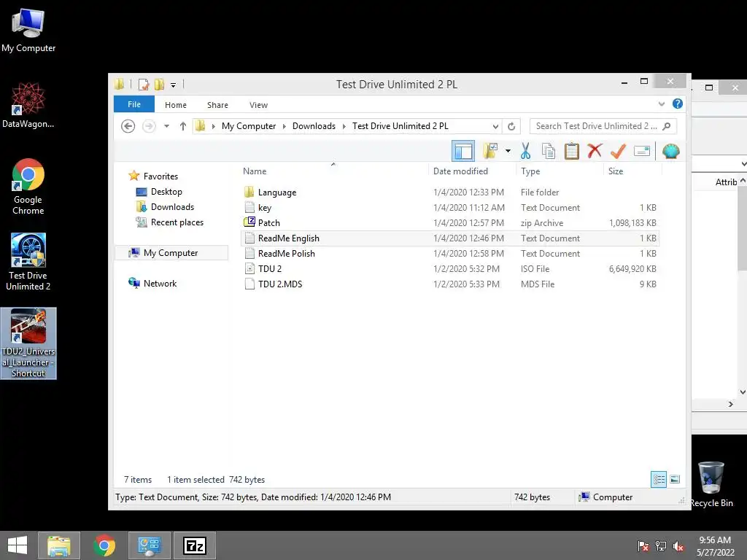Open 7-Zip from the taskbar
This screenshot has width=747, height=560.
(x=194, y=545)
